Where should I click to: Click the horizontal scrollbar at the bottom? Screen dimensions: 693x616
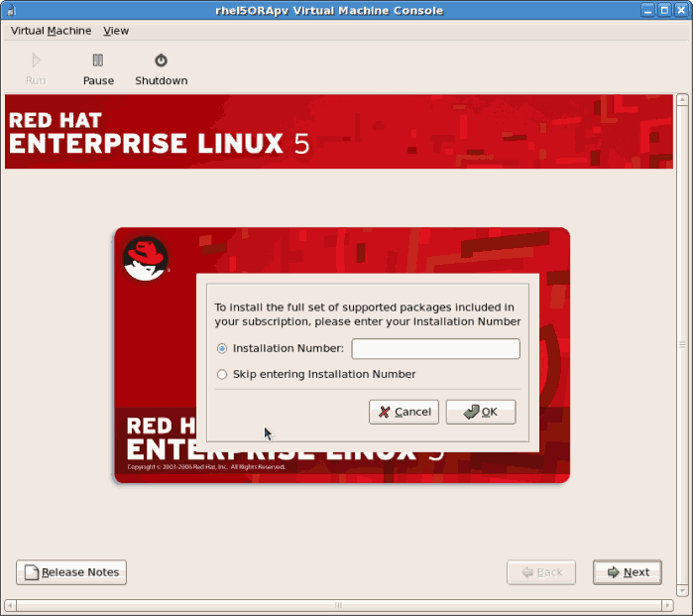point(337,605)
